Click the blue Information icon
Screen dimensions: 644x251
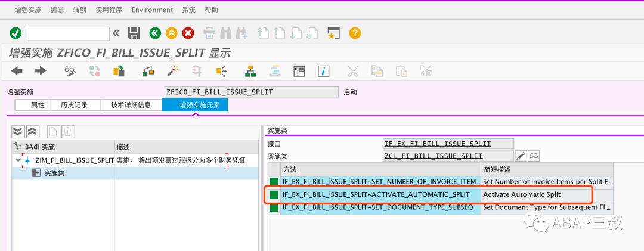tap(324, 71)
